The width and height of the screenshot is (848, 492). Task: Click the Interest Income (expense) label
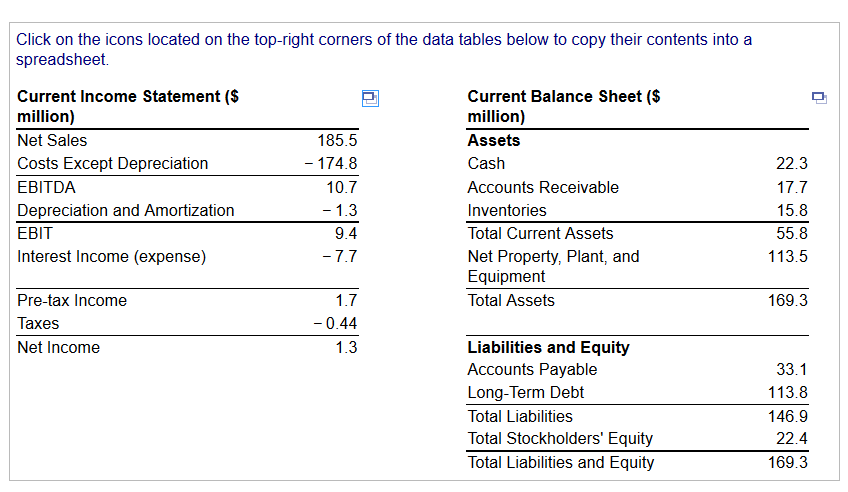112,256
